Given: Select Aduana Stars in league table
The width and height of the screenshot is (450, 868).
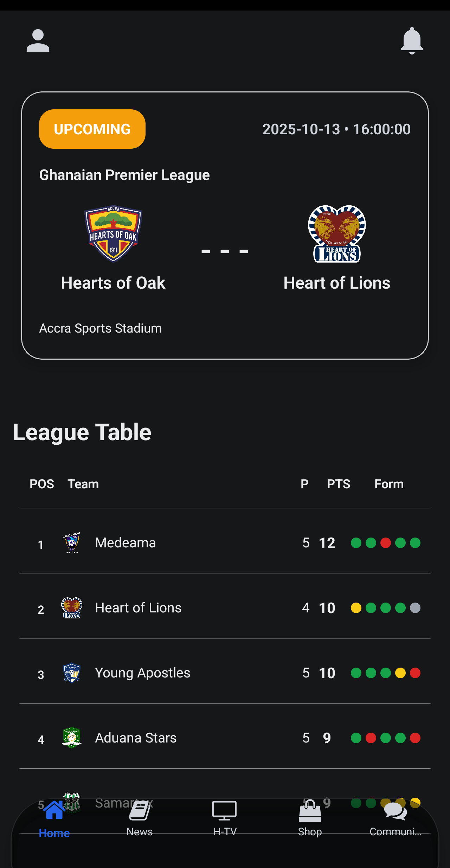Looking at the screenshot, I should pyautogui.click(x=136, y=738).
